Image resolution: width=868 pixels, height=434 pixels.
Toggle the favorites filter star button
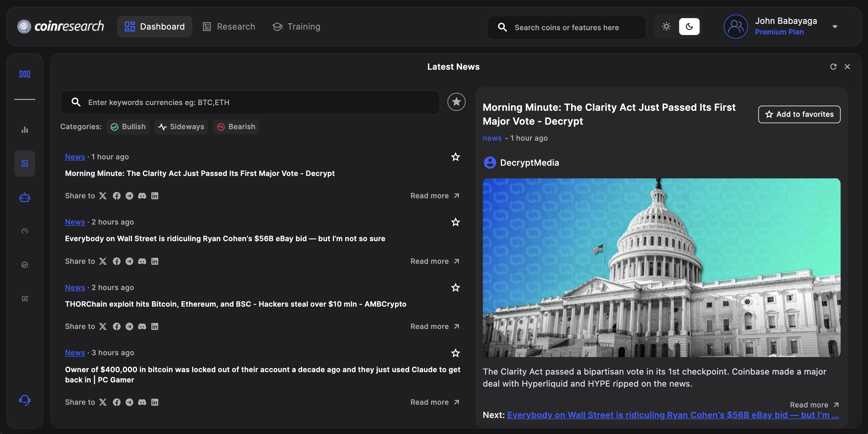coord(456,102)
